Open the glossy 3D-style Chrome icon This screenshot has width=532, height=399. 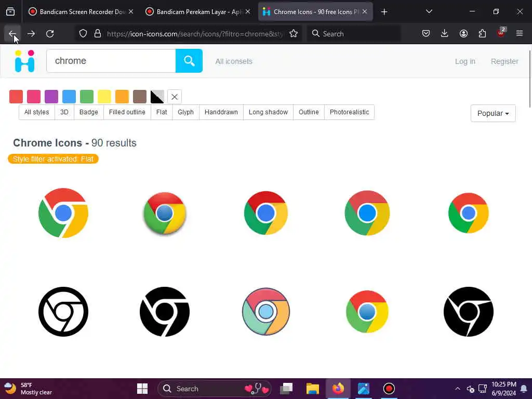165,213
